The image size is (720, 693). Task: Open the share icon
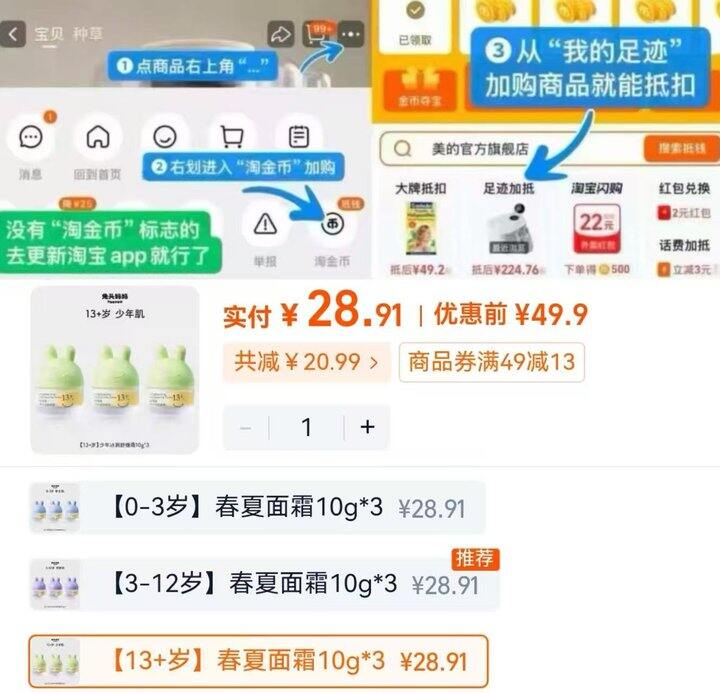click(281, 34)
